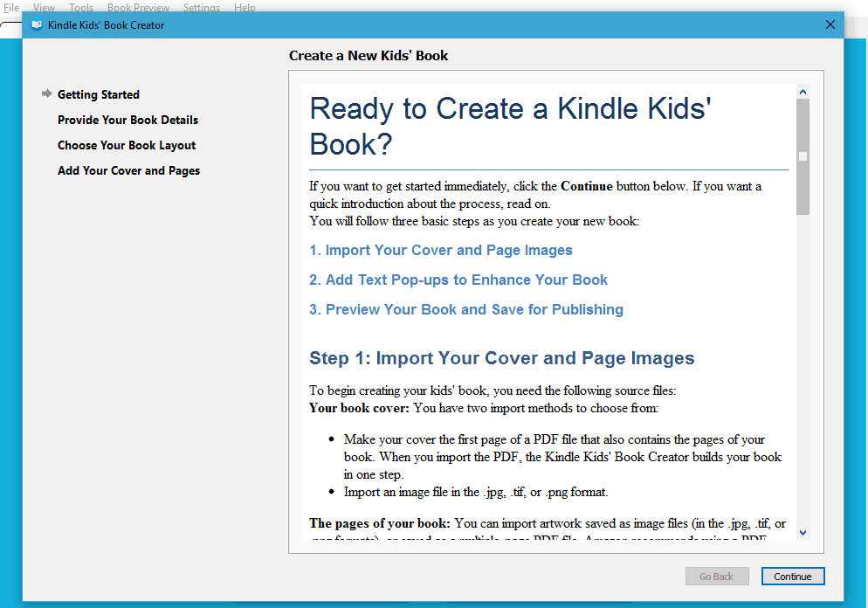Close the Kindle Kids' Book Creator dialog

coord(830,24)
